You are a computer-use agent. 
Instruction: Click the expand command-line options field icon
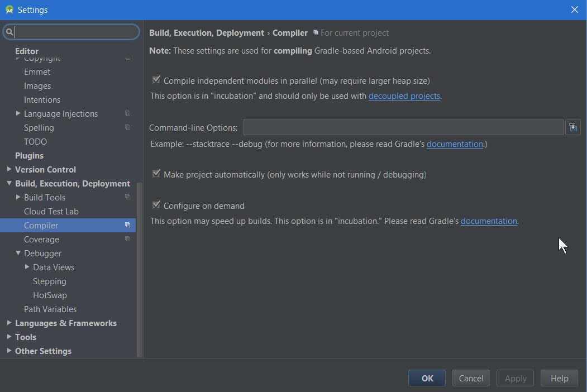(x=573, y=127)
